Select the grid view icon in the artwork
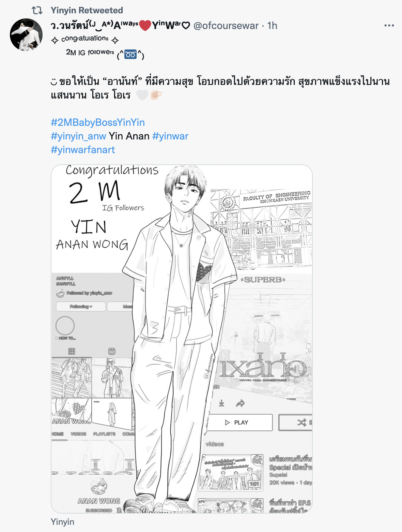The height and width of the screenshot is (532, 402). 72,351
